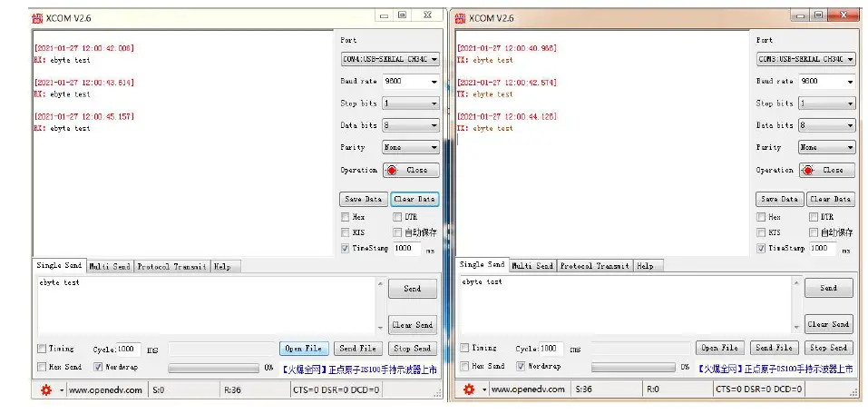Screen dimensions: 868x414
Task: Toggle TimeStamp checkbox in left window
Action: 345,248
